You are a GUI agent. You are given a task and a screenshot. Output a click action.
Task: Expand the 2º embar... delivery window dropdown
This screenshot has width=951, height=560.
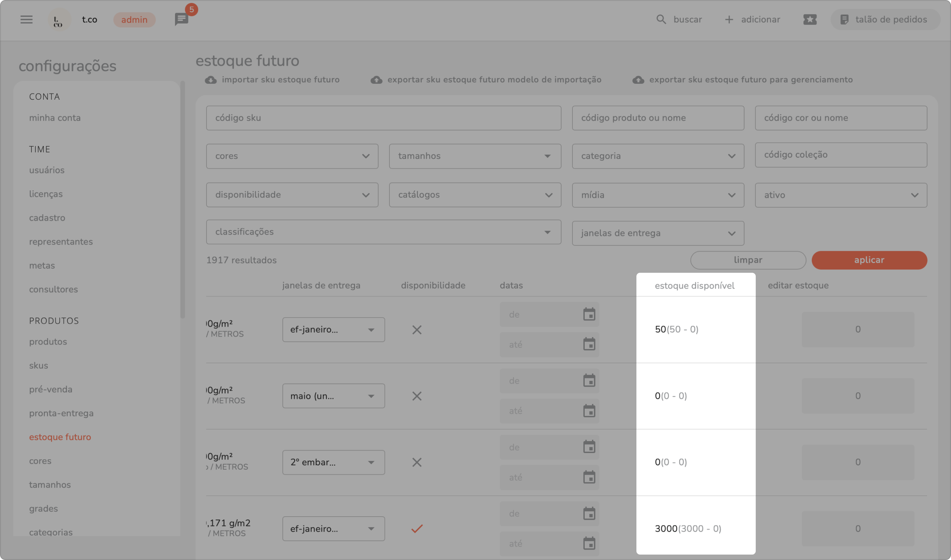pos(333,463)
